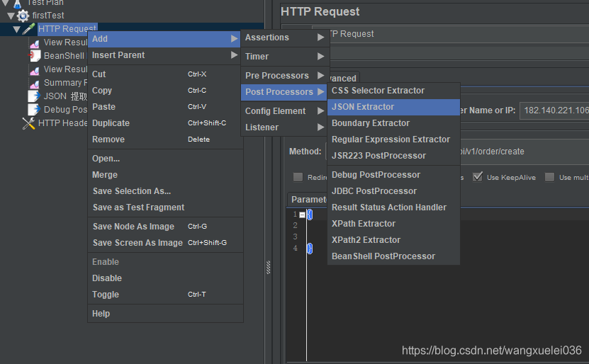Collapse the HTTP Request tree node arrow
Viewport: 589px width, 364px height.
coord(16,29)
